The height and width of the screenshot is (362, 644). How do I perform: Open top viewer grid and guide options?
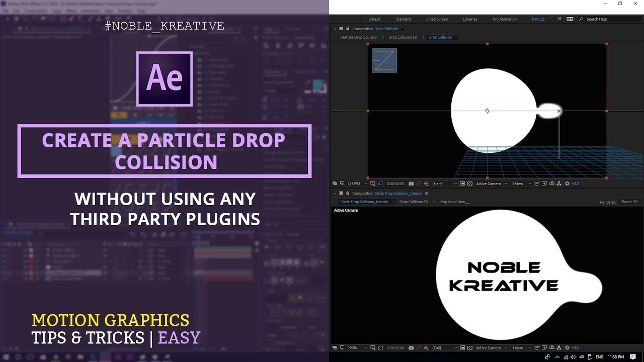click(373, 184)
